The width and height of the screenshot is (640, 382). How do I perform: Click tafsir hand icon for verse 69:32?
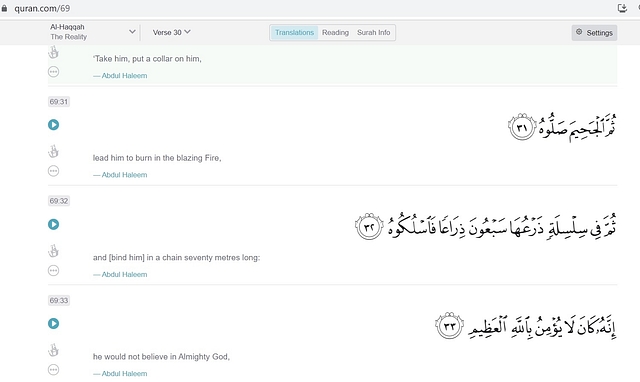click(53, 251)
